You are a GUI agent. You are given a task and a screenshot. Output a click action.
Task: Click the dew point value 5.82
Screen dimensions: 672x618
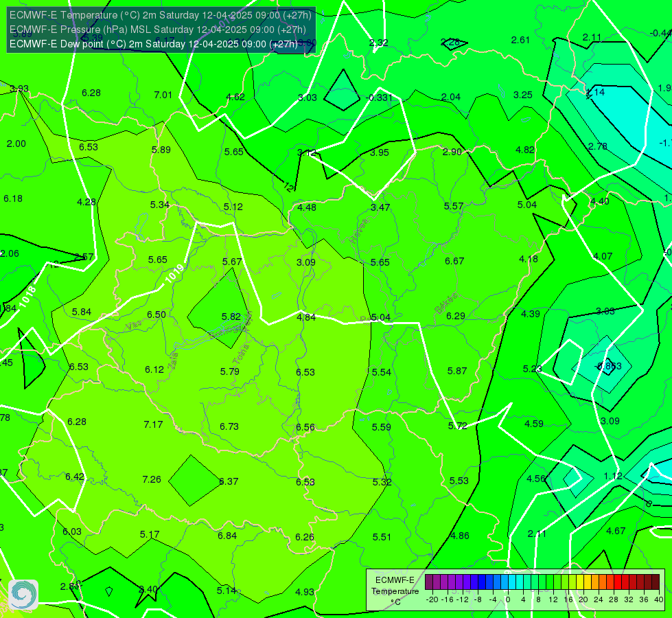231,317
